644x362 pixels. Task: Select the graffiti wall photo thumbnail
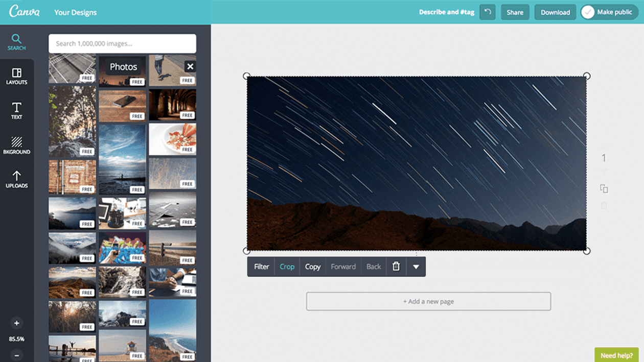pos(122,247)
